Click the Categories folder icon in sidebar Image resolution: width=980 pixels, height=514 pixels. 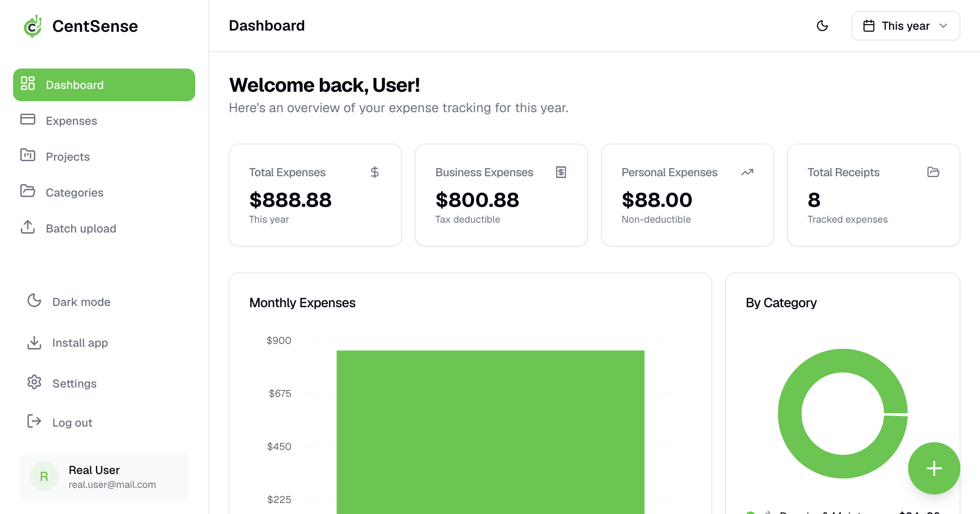[x=28, y=191]
